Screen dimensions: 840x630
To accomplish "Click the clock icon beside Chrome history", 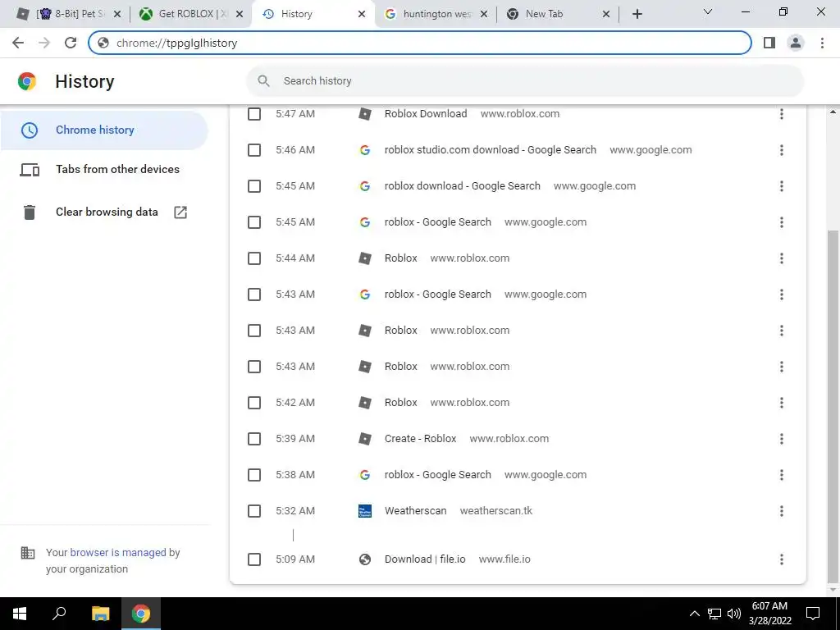I will 30,130.
